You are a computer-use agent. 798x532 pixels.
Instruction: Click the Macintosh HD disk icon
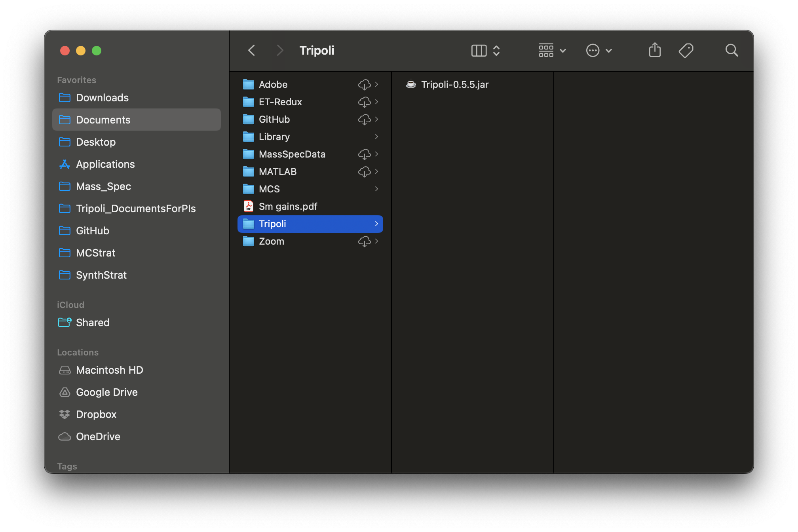click(x=65, y=370)
